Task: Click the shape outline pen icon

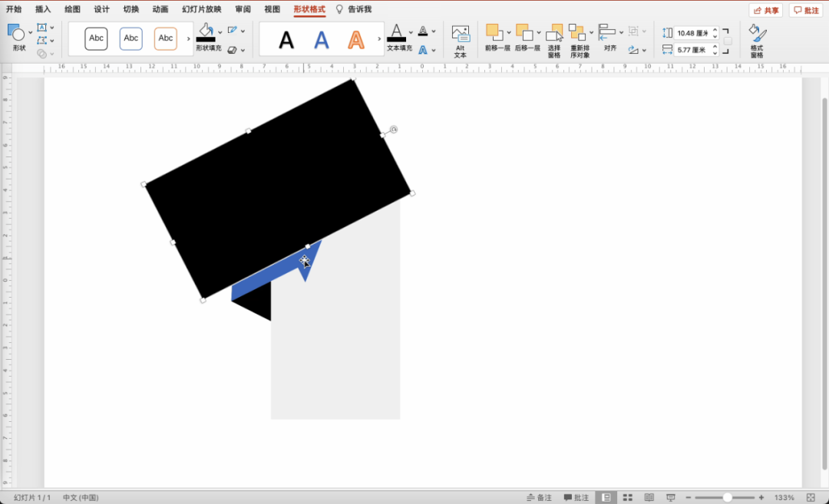Action: (232, 30)
